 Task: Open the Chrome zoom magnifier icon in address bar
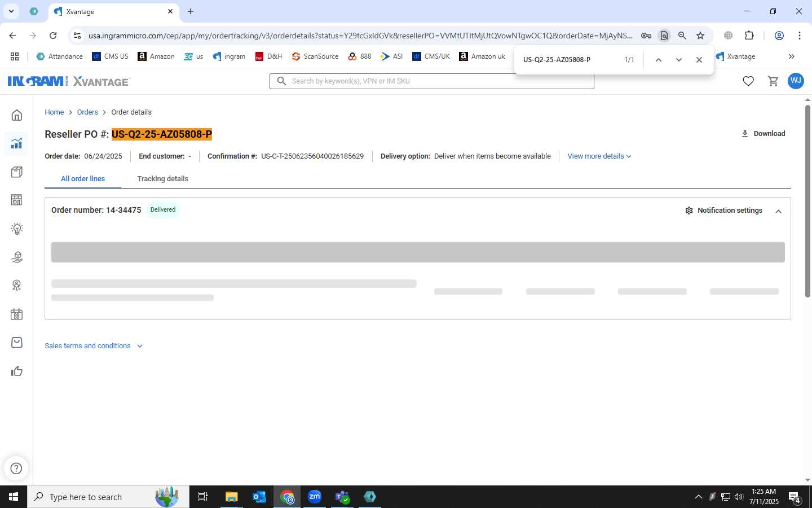pos(682,36)
